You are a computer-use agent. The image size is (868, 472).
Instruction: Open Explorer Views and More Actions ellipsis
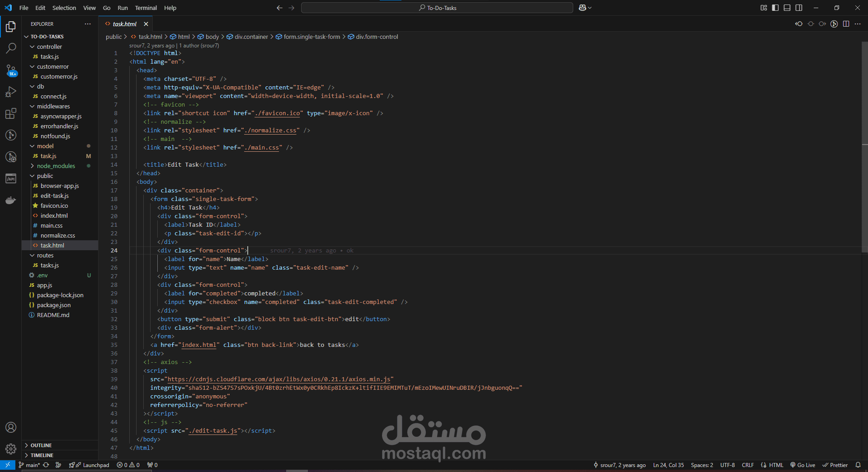pos(88,24)
